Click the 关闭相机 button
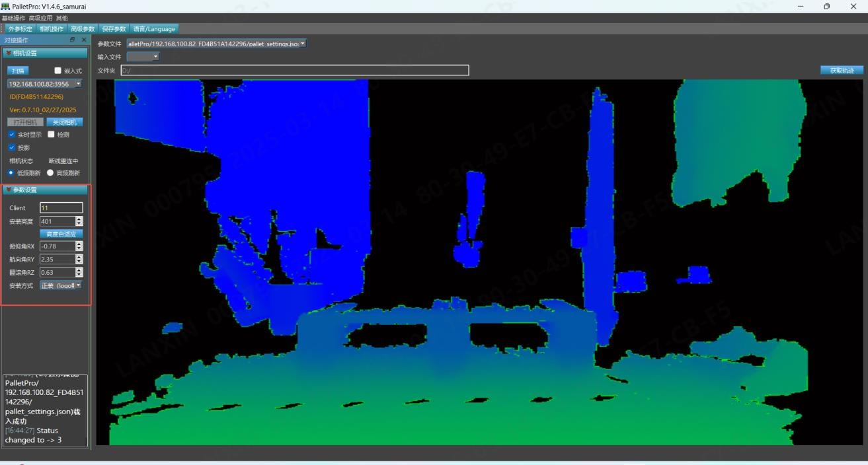This screenshot has height=465, width=868. (65, 122)
